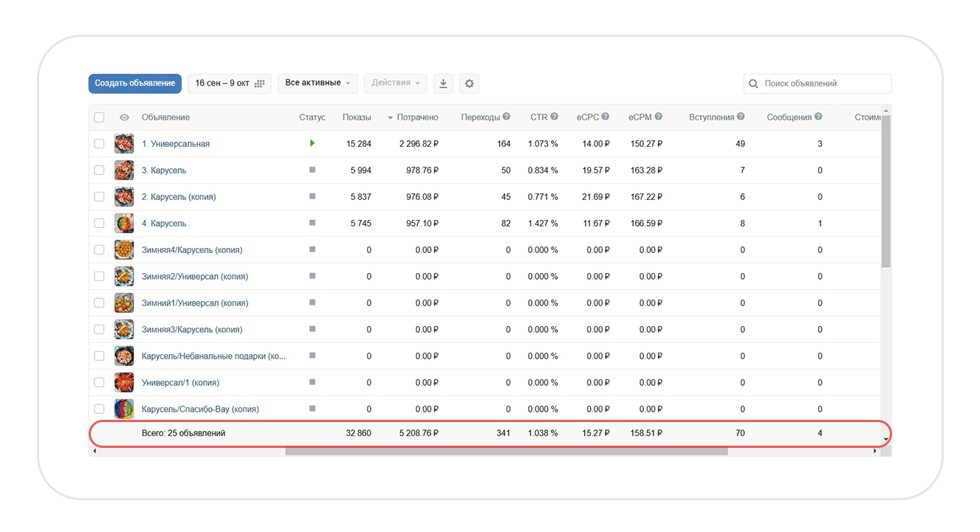
Task: Click the download statistics icon
Action: click(443, 83)
